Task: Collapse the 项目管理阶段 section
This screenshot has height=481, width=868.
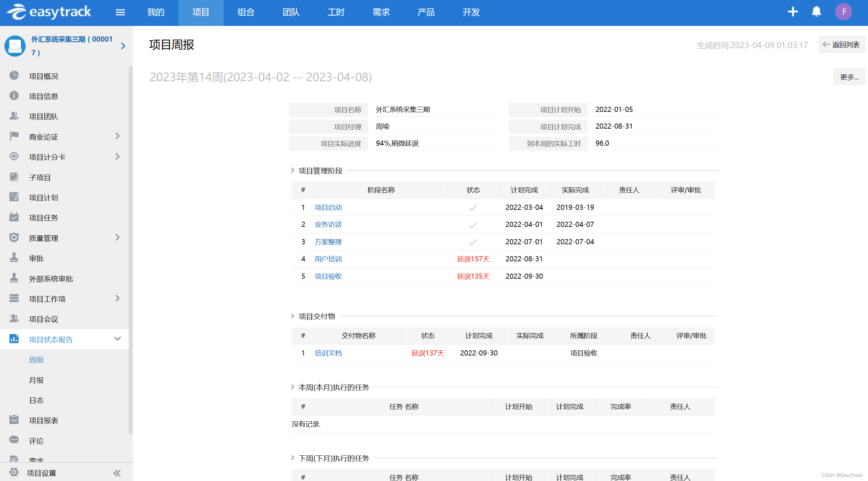Action: pos(293,171)
